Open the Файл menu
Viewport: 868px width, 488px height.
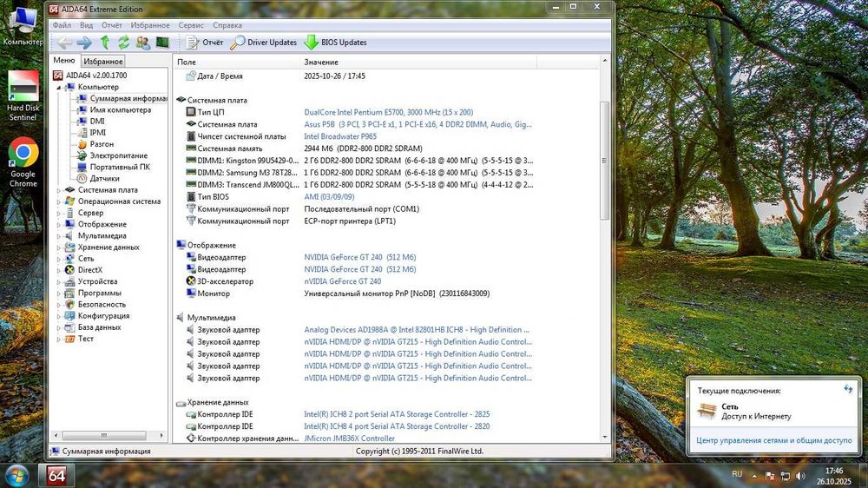click(62, 25)
